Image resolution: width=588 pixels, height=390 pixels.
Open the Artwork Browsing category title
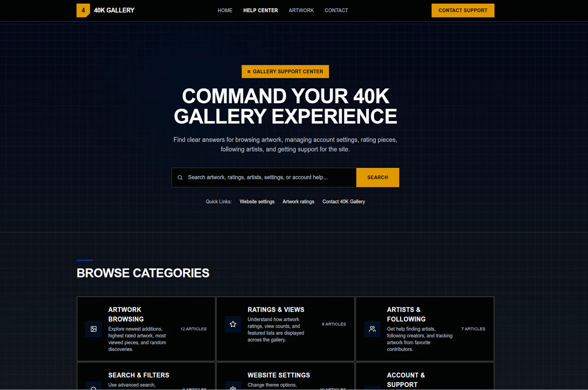click(126, 314)
